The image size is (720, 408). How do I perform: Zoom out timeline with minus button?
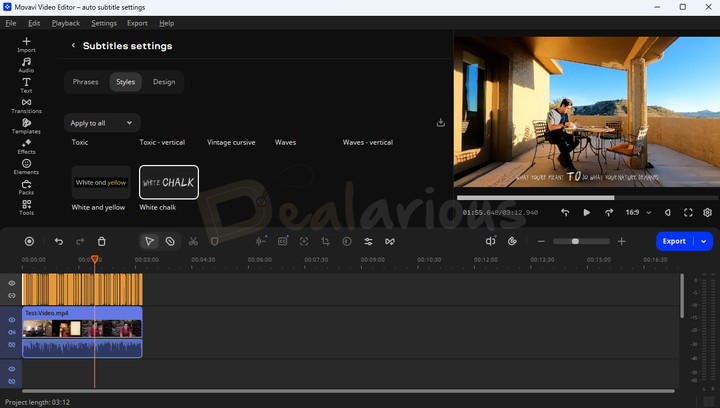(x=541, y=241)
